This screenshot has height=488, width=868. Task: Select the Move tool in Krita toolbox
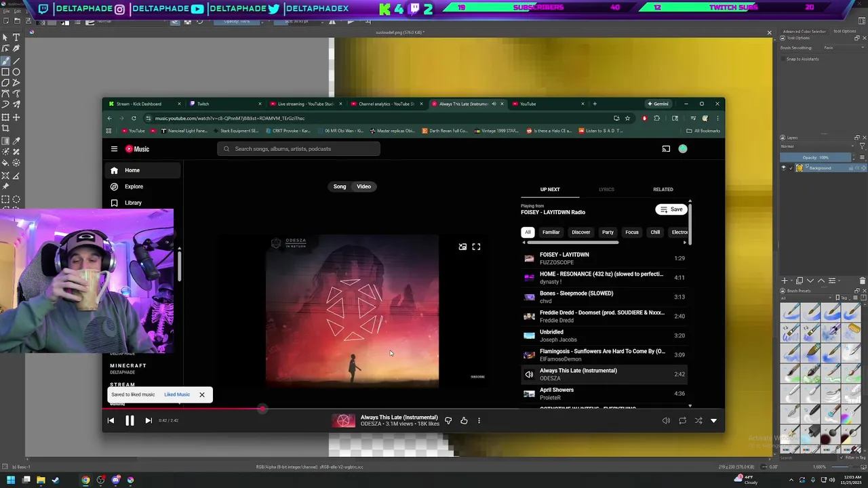[16, 117]
